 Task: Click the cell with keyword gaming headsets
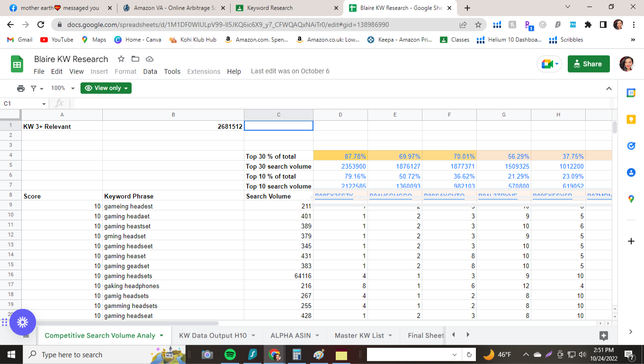point(173,276)
